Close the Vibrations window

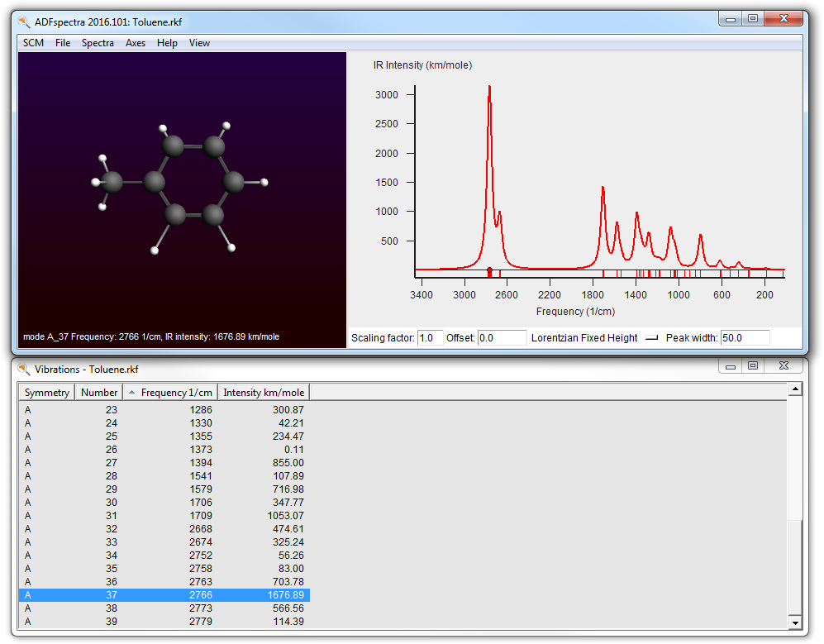pyautogui.click(x=784, y=366)
